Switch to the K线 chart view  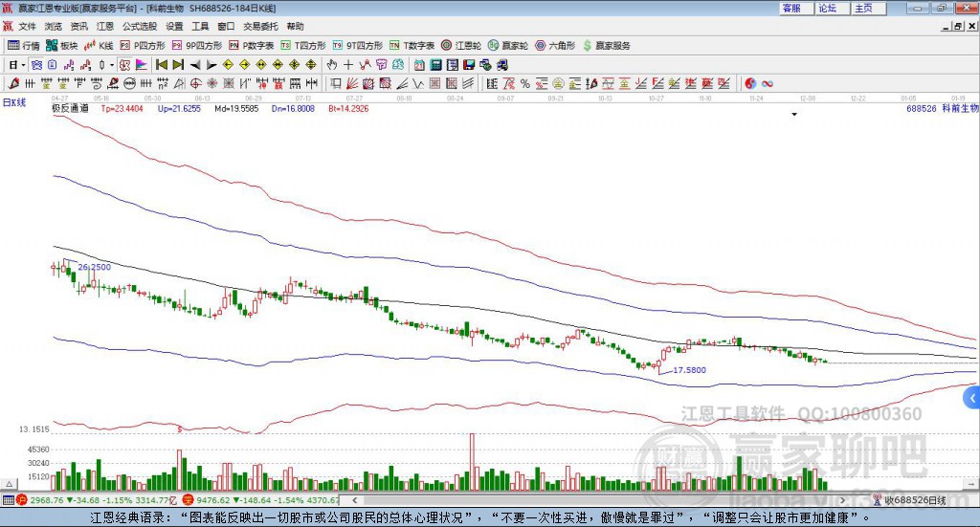click(99, 46)
